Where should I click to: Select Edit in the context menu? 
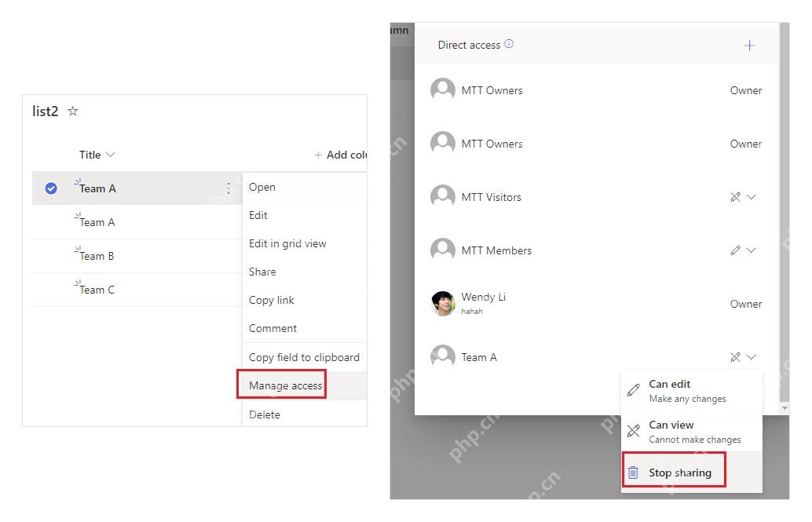pos(305,215)
